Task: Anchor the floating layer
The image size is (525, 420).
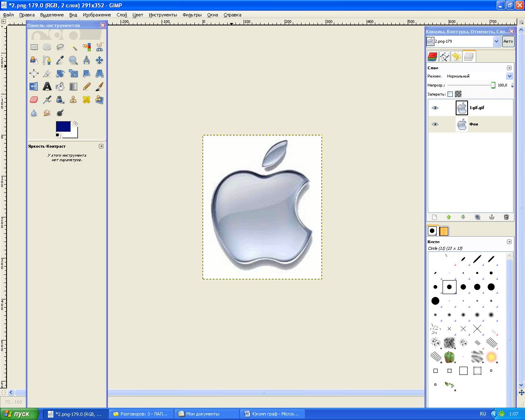Action: pyautogui.click(x=492, y=217)
